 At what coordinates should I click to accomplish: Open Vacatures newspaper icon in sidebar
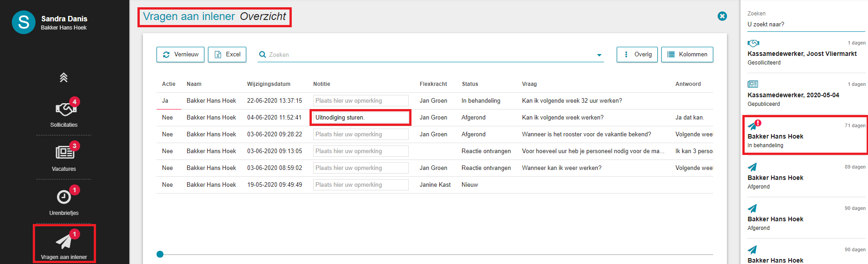tap(64, 152)
